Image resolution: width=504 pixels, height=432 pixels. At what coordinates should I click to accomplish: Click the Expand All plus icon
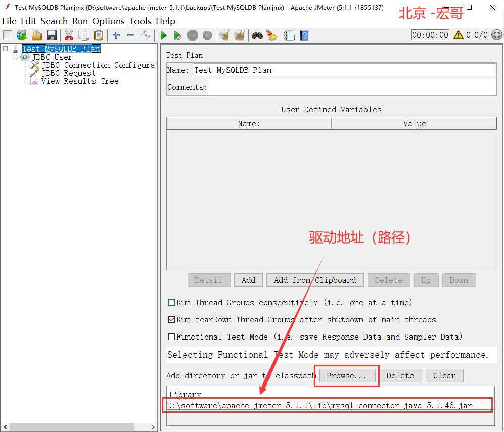point(116,35)
